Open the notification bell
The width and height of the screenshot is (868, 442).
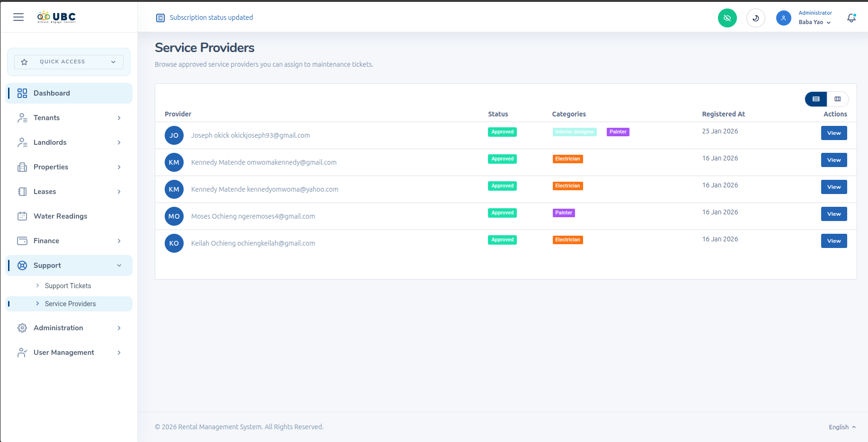point(851,18)
